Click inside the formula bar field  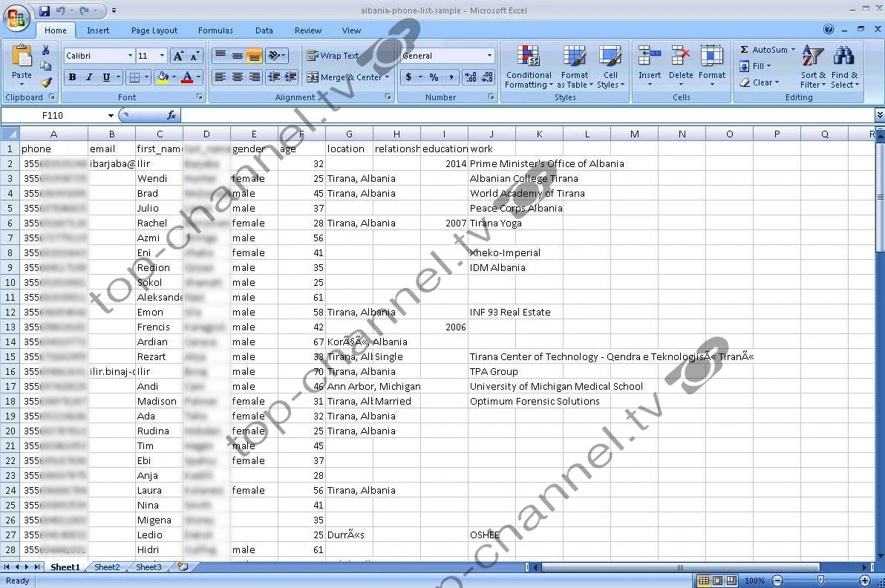tap(520, 115)
